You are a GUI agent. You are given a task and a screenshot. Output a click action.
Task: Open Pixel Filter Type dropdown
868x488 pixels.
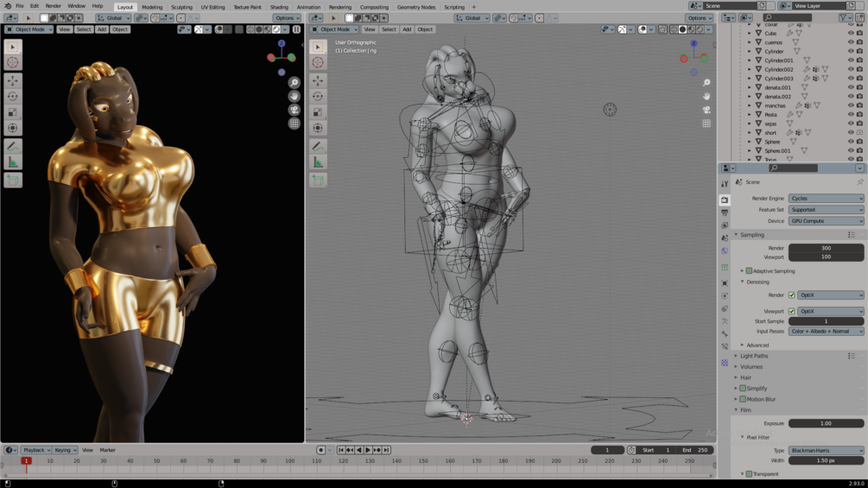[x=826, y=450]
